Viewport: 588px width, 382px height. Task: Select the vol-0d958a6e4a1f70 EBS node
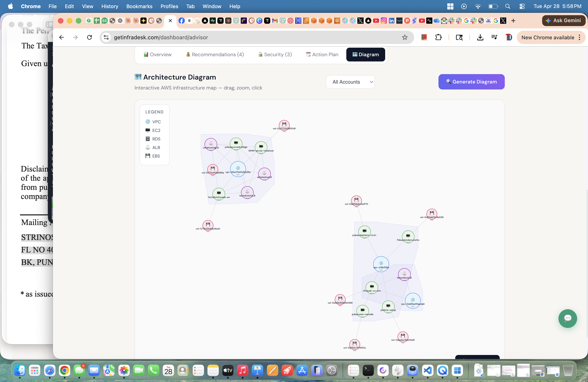tap(356, 201)
